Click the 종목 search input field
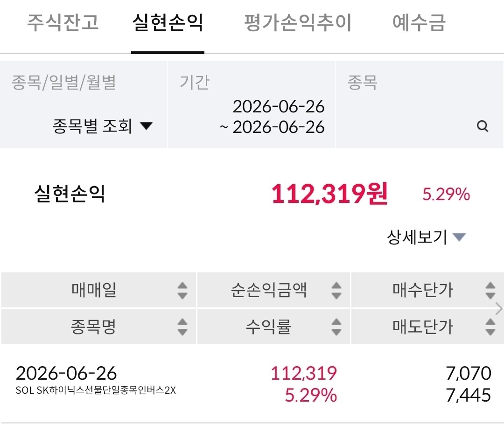 [419, 105]
